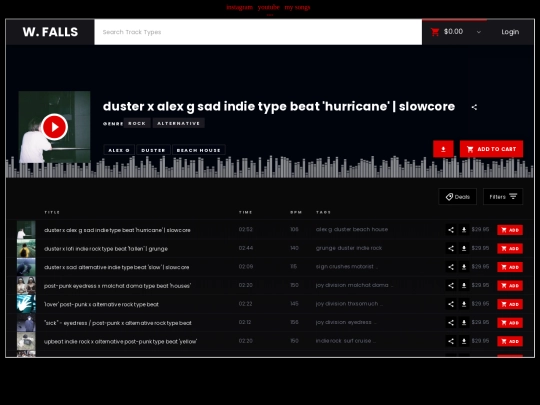The image size is (540, 405).
Task: Share the 'fallen' grunge track row
Action: click(451, 248)
